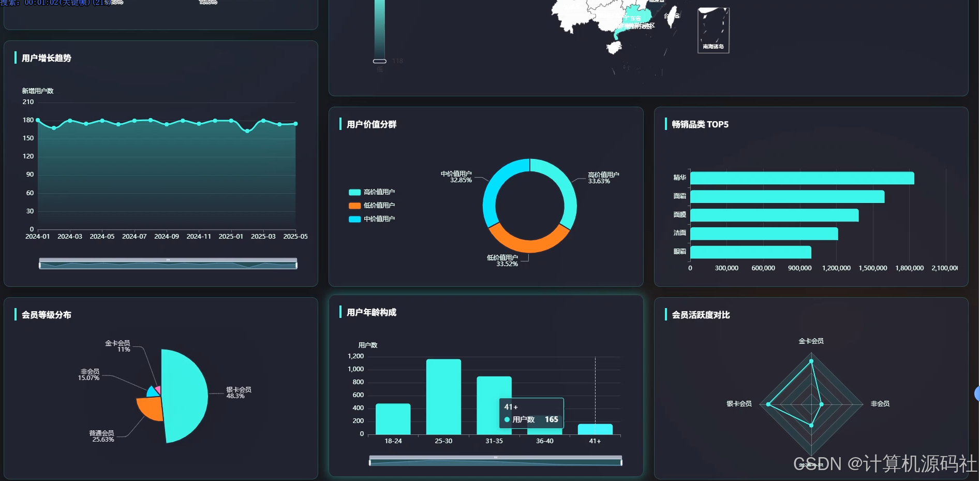Grab the right handle of growth-trend zoom slider
Screen dimensions: 980x481
(296, 265)
